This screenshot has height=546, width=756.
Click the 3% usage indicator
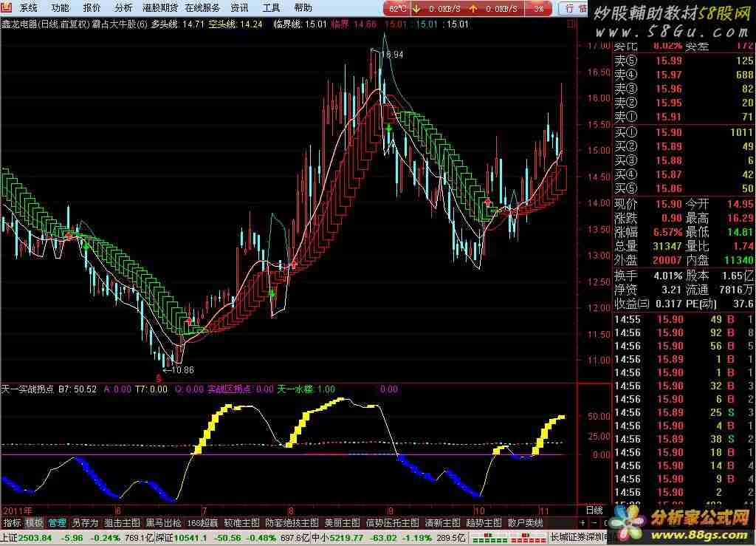(x=539, y=9)
